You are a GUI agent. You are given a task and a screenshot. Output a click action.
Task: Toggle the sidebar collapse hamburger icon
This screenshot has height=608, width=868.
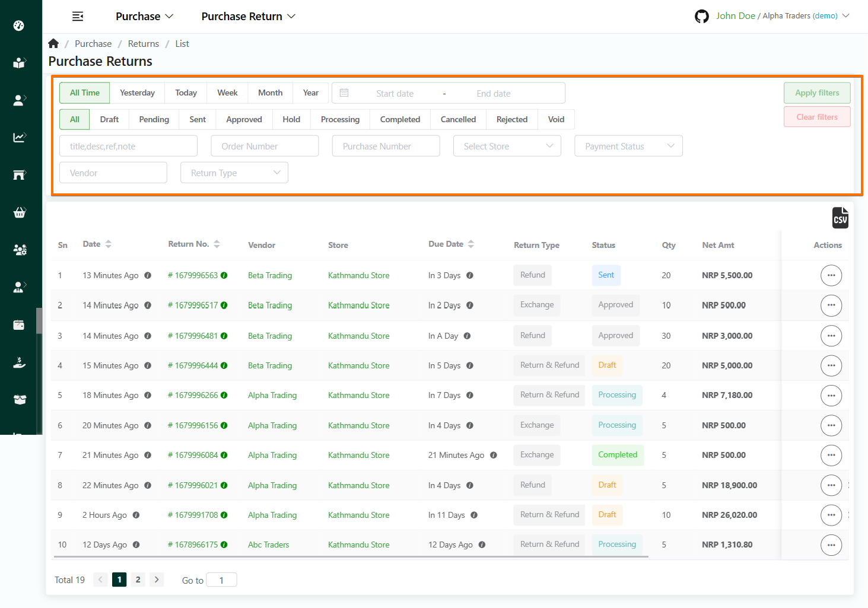78,17
